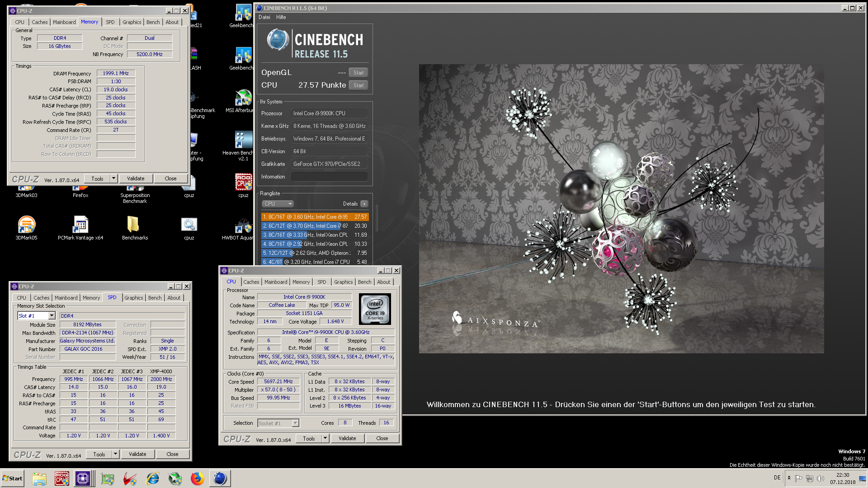Open Tools dropdown arrow in Memory CPU-Z window

point(113,178)
